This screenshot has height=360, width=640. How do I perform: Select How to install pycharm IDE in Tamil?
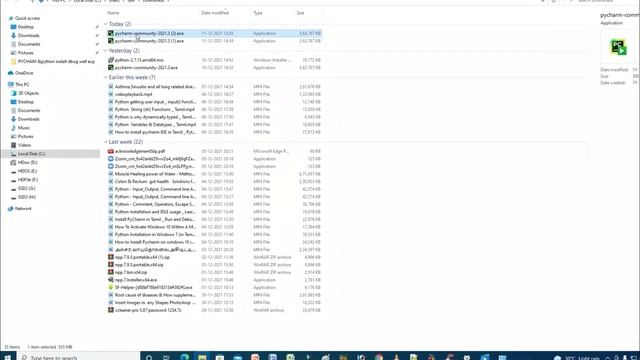155,132
